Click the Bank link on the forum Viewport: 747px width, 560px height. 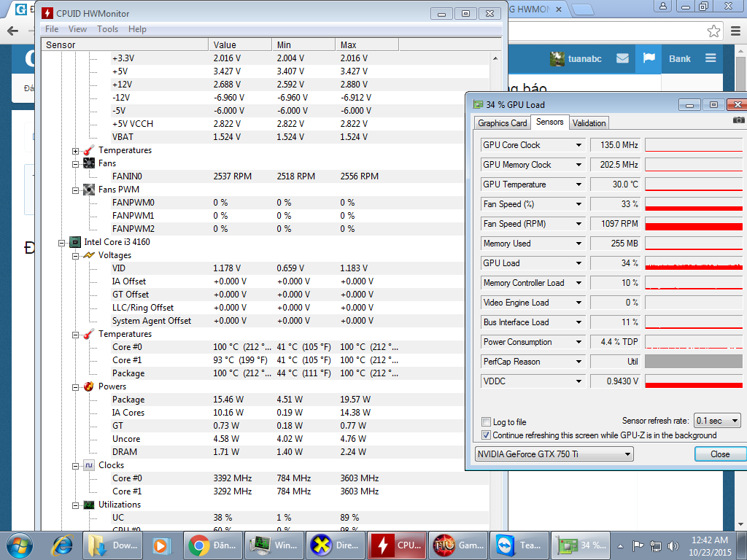679,58
